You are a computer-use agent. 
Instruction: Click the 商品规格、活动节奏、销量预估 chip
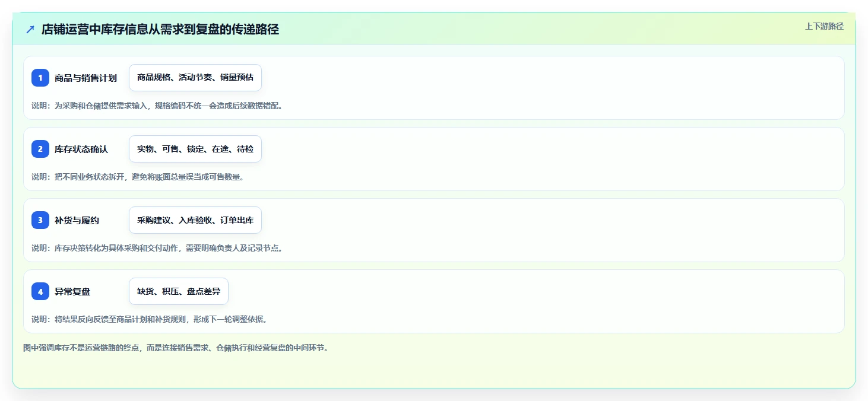(195, 78)
